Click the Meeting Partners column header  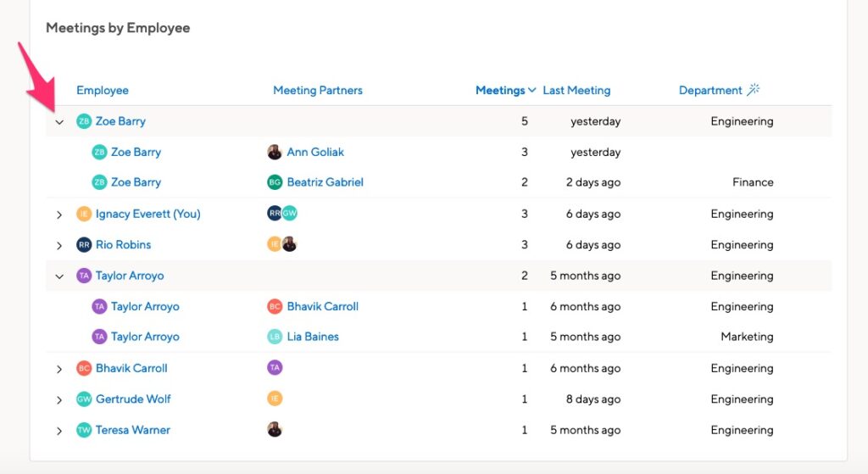point(318,90)
